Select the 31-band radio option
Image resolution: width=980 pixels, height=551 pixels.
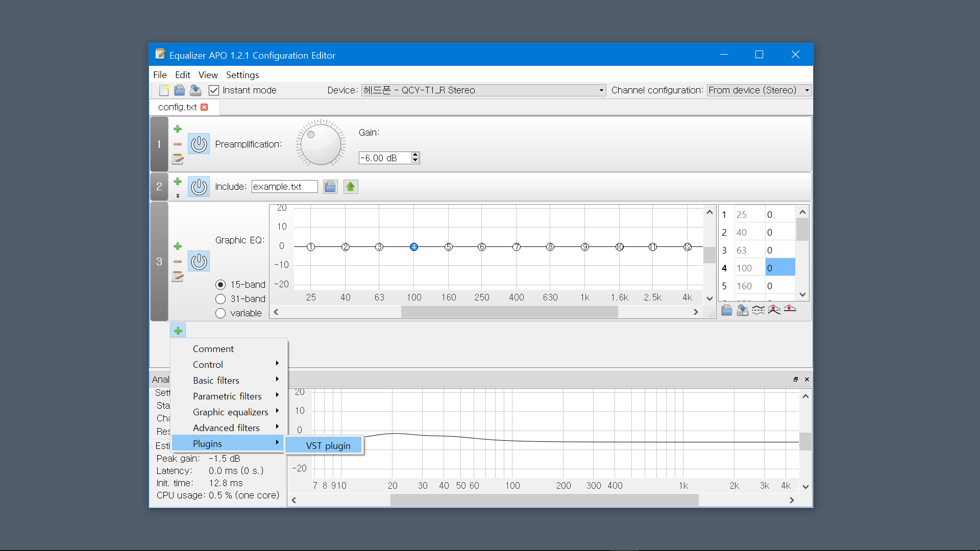pyautogui.click(x=220, y=299)
